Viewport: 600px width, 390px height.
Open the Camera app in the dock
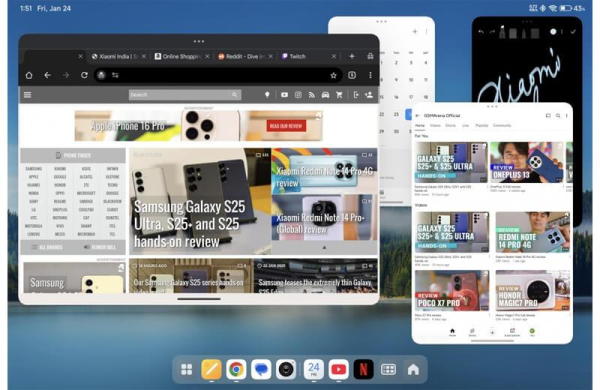[286, 369]
